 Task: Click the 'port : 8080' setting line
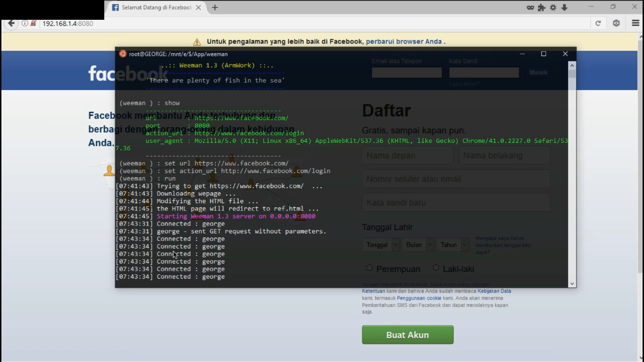(178, 126)
